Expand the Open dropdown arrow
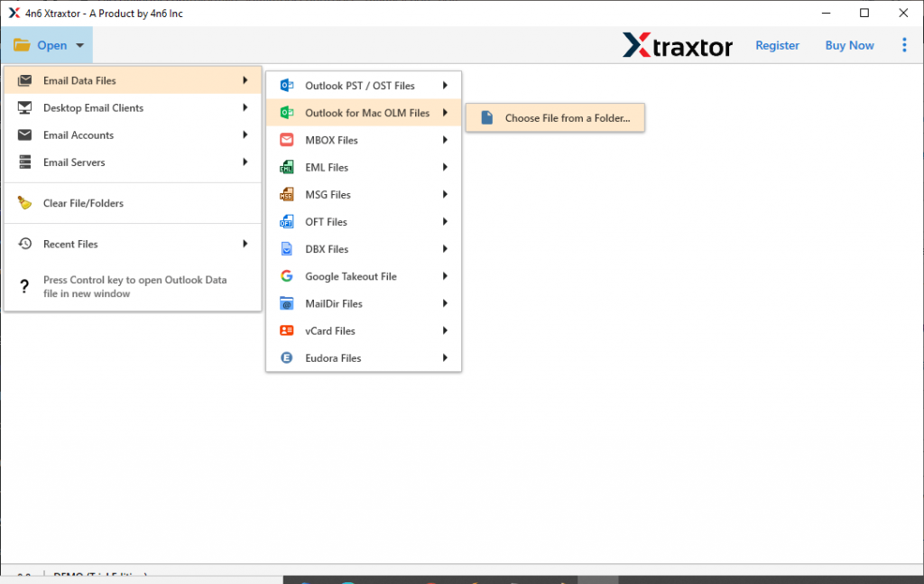Screen dimensions: 924x584 click(x=80, y=46)
